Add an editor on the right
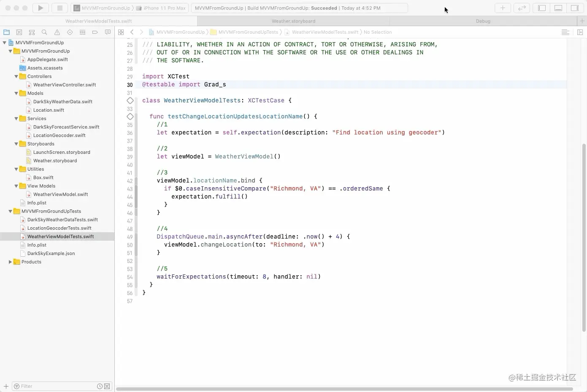The width and height of the screenshot is (587, 392). tap(580, 32)
